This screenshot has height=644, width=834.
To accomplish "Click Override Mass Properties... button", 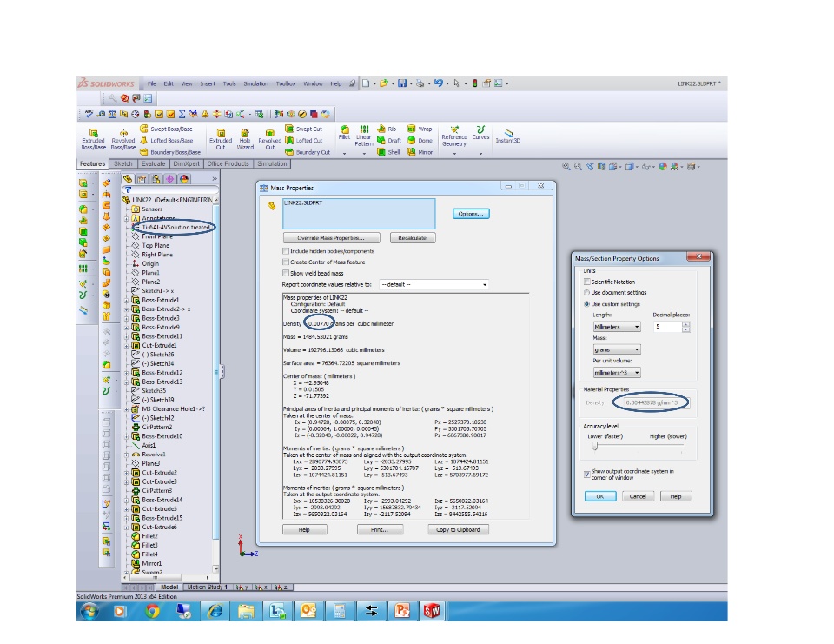I will coord(331,238).
